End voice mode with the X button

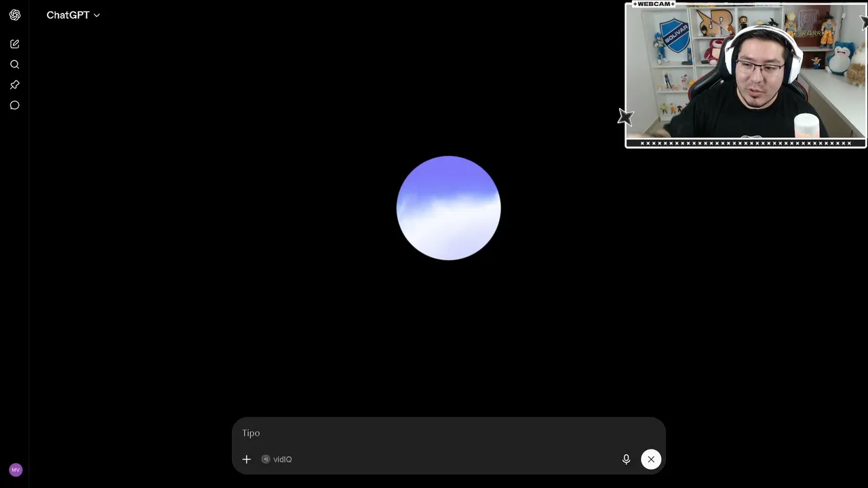[x=651, y=460]
